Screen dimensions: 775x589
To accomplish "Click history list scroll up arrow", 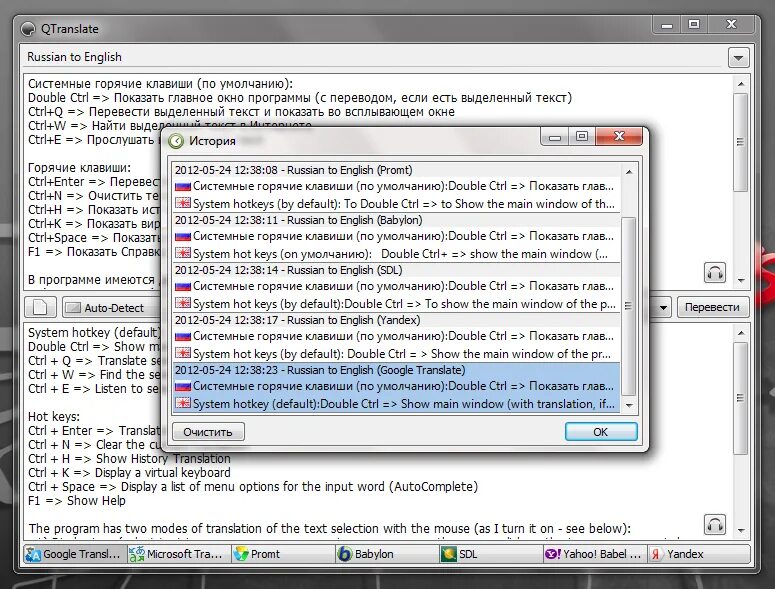I will click(x=629, y=171).
